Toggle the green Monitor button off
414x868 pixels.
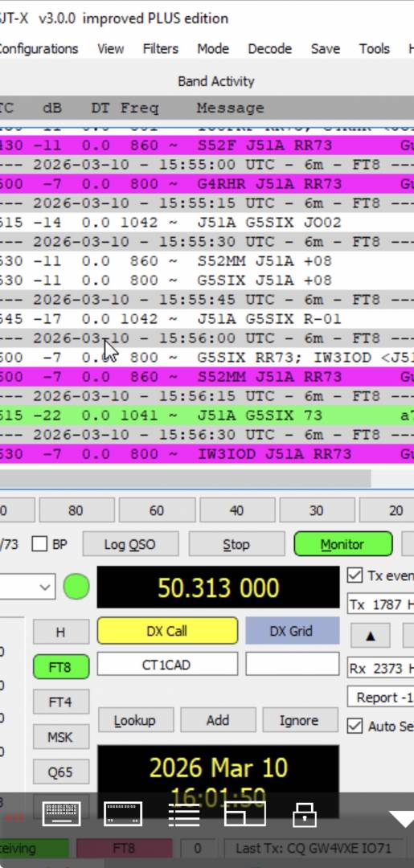pos(342,544)
